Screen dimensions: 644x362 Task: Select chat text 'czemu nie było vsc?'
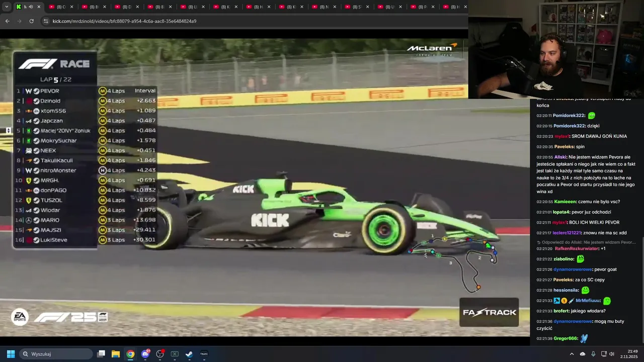coord(599,202)
